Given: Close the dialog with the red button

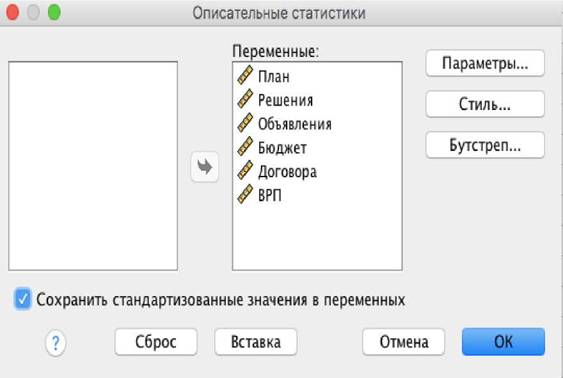Looking at the screenshot, I should (13, 12).
